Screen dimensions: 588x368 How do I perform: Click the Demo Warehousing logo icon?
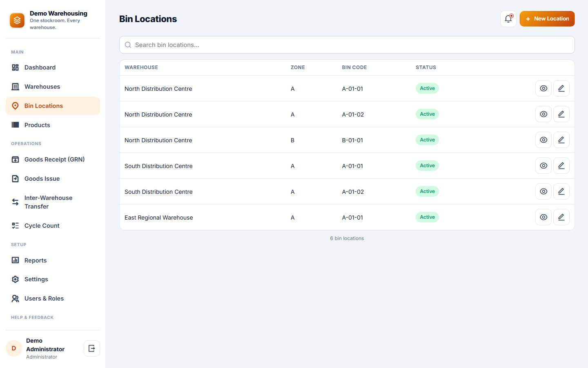[x=17, y=20]
